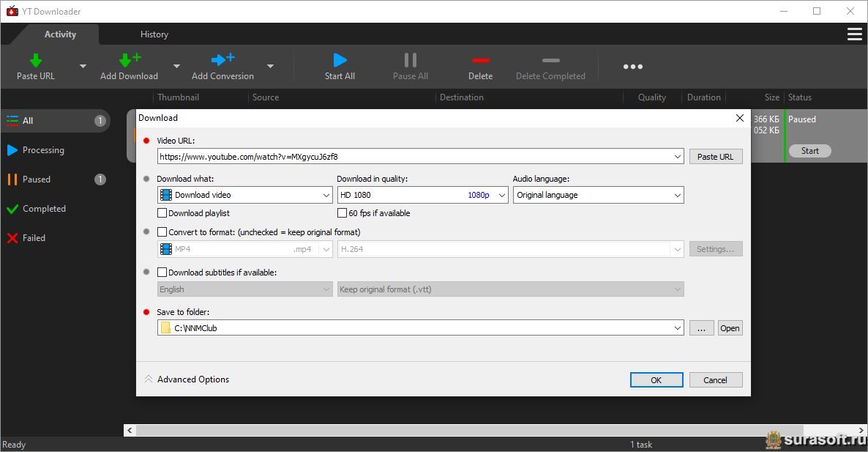Show Failed downloads in sidebar
868x452 pixels.
pos(34,238)
